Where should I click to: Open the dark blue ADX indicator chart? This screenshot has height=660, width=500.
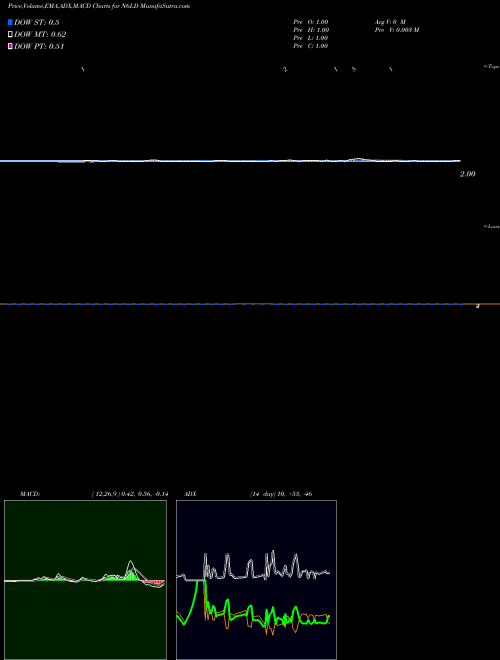click(x=256, y=580)
